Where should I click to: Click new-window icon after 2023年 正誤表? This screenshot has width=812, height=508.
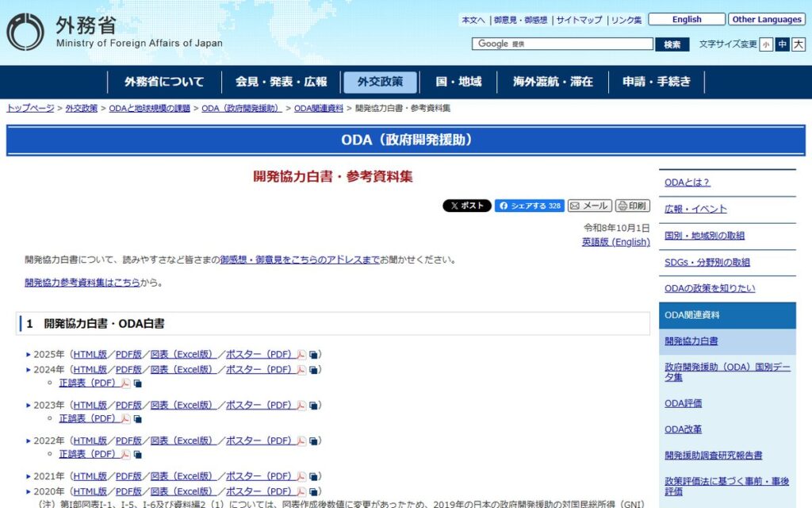[x=138, y=419]
